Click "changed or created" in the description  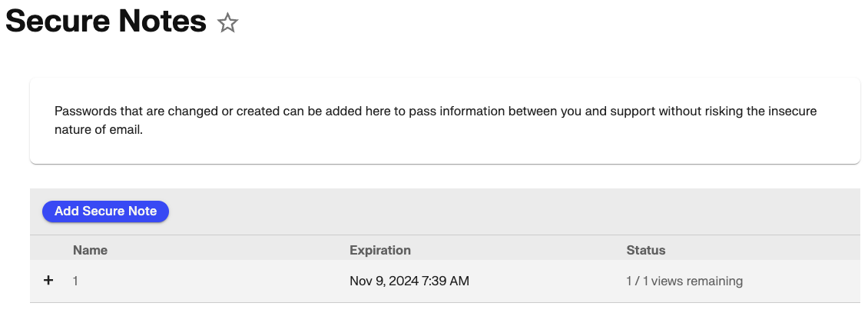[216, 111]
